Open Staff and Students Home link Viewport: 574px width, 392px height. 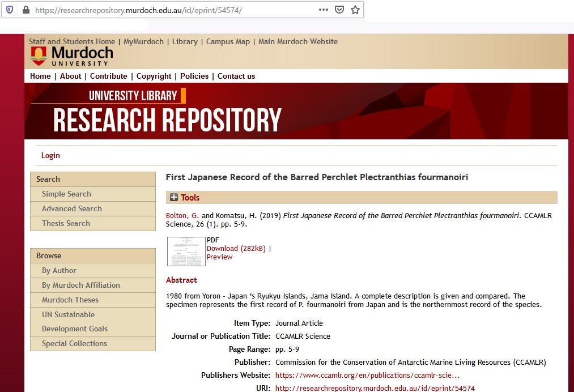72,42
